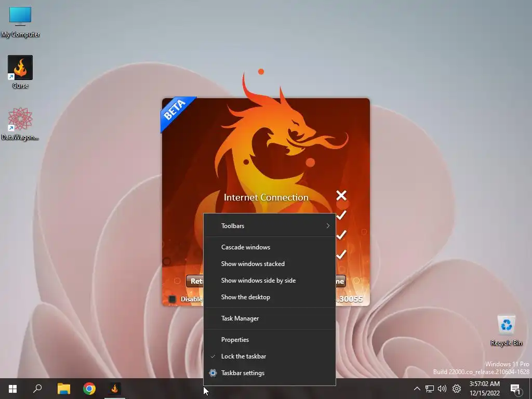
Task: Toggle Lock the taskbar option
Action: (x=270, y=356)
